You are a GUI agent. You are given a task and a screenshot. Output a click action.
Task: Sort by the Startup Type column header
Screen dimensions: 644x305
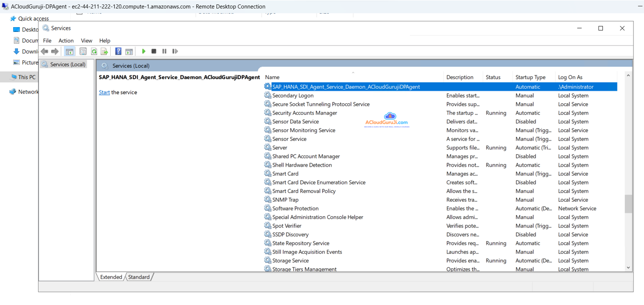(x=530, y=77)
